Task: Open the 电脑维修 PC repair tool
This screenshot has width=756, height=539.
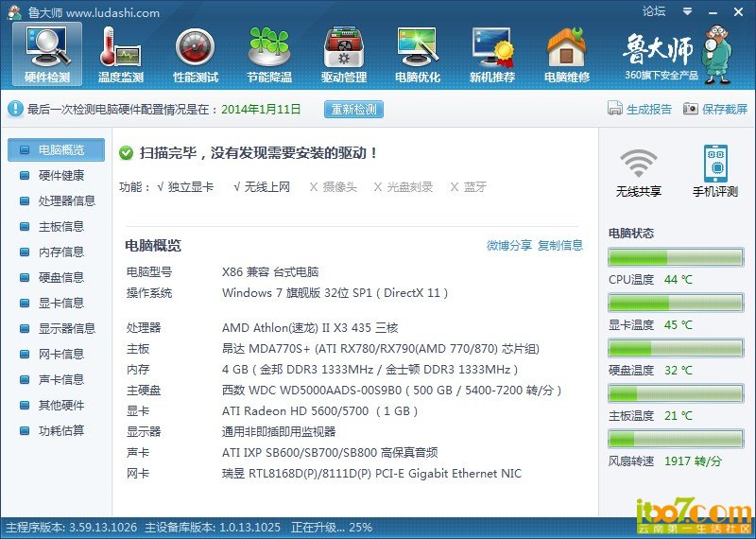Action: pyautogui.click(x=566, y=54)
